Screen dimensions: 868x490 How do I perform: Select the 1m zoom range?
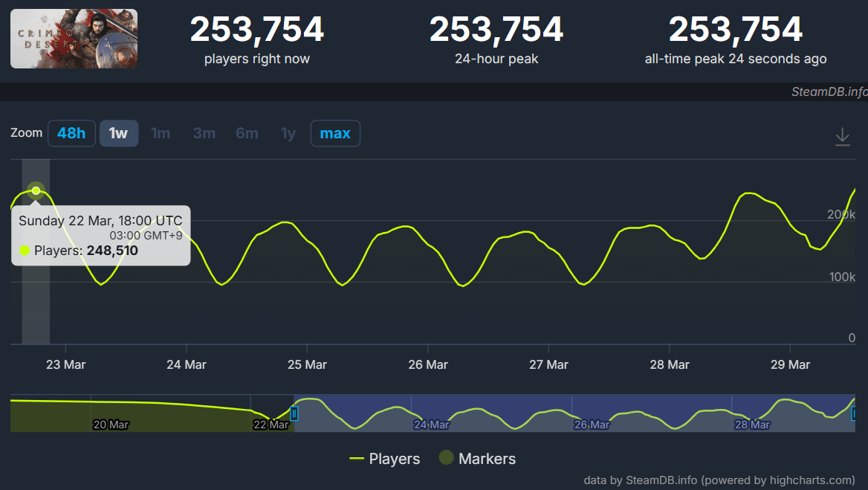tap(161, 133)
